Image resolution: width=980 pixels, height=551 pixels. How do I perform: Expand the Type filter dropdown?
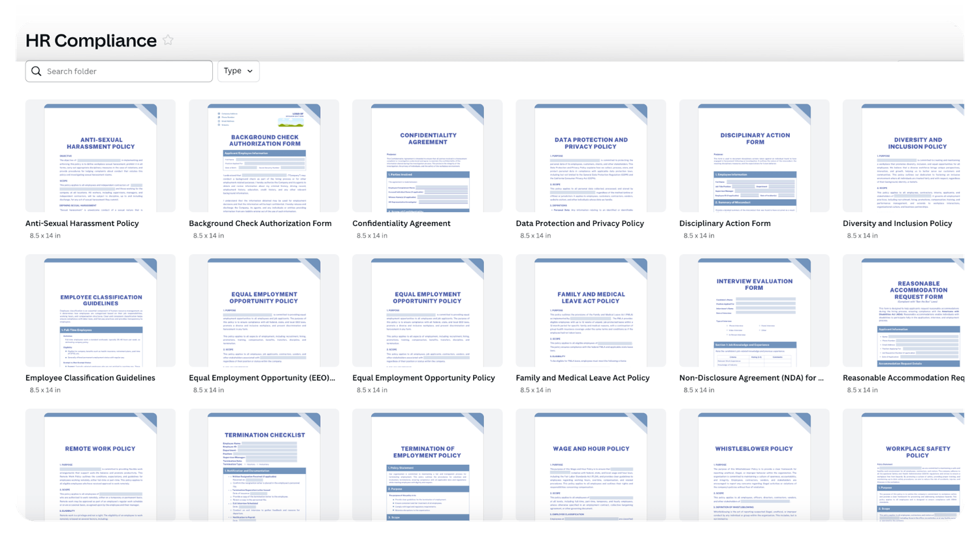coord(238,71)
